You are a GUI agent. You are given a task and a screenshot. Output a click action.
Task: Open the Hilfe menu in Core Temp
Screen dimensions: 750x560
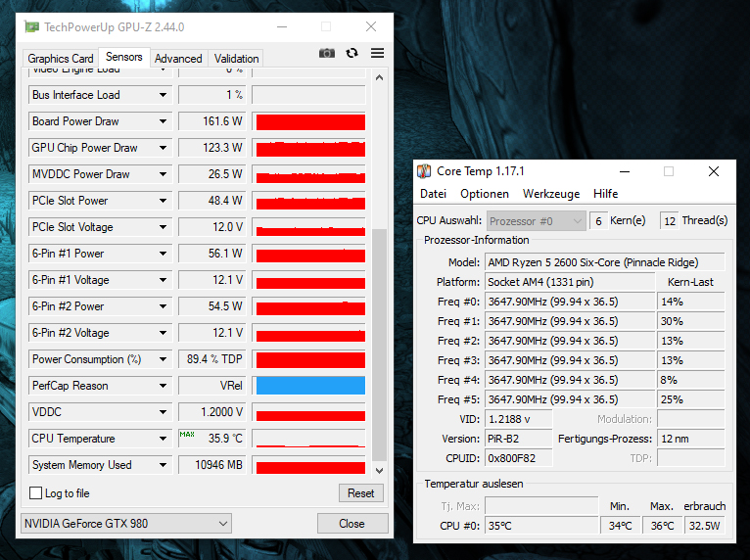(605, 194)
